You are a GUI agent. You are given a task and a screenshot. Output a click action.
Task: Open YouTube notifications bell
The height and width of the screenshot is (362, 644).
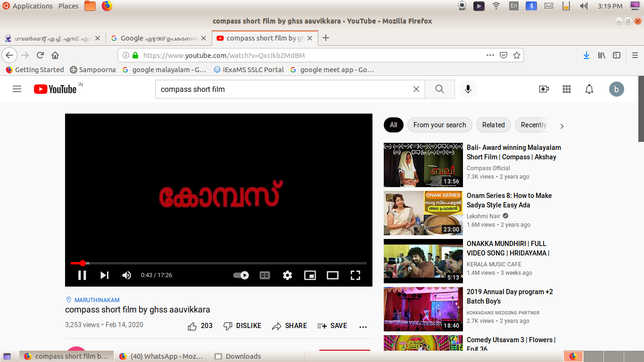(x=589, y=89)
